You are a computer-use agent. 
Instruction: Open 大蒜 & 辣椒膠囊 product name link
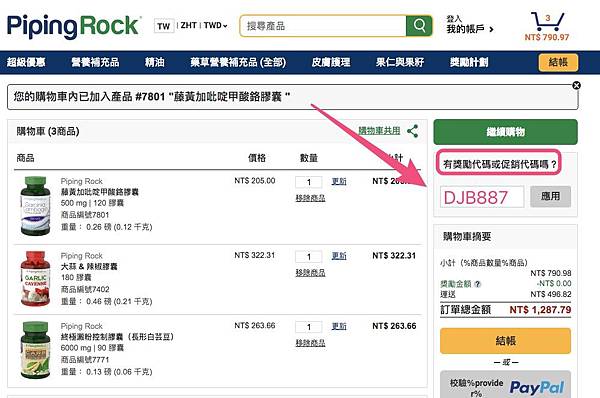pyautogui.click(x=89, y=266)
